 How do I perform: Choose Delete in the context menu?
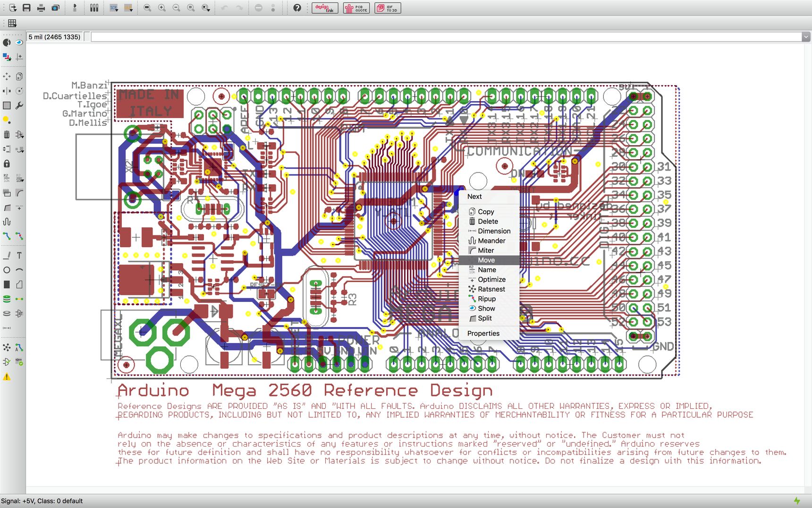click(489, 221)
